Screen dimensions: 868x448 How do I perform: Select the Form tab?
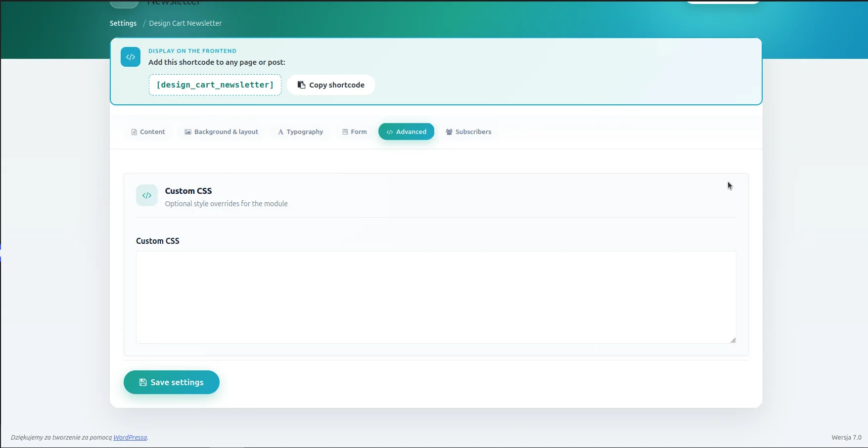(354, 132)
